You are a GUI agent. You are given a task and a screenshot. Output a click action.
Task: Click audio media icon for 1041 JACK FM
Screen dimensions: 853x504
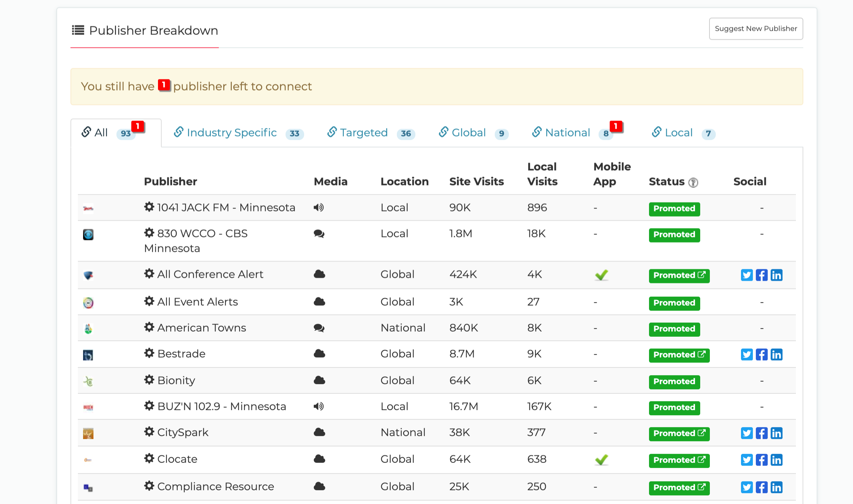(x=319, y=208)
